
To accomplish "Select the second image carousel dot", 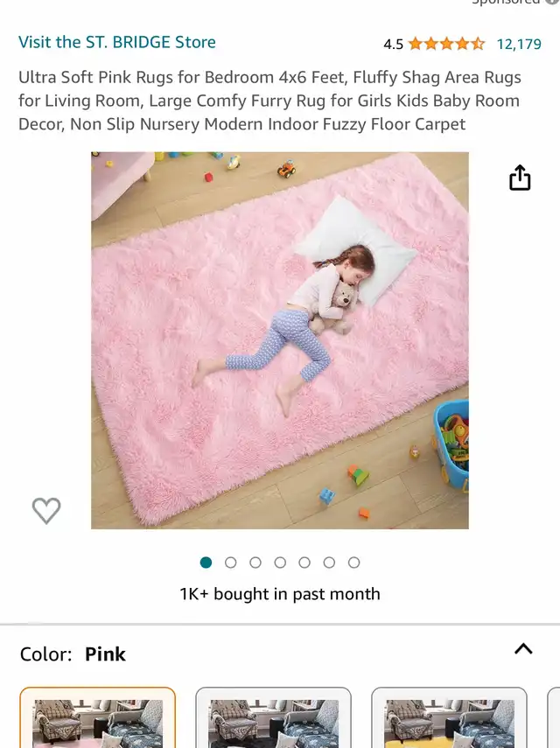I will [230, 563].
